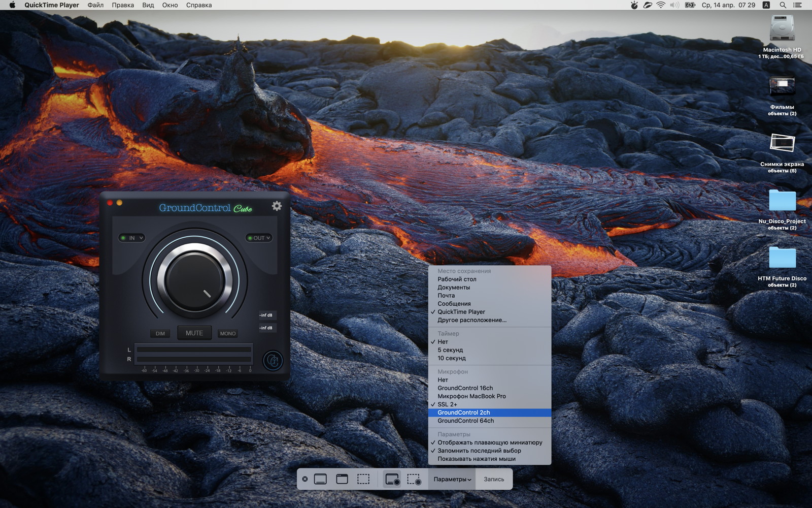Viewport: 812px width, 508px height.
Task: Open the Окно menu
Action: point(170,5)
